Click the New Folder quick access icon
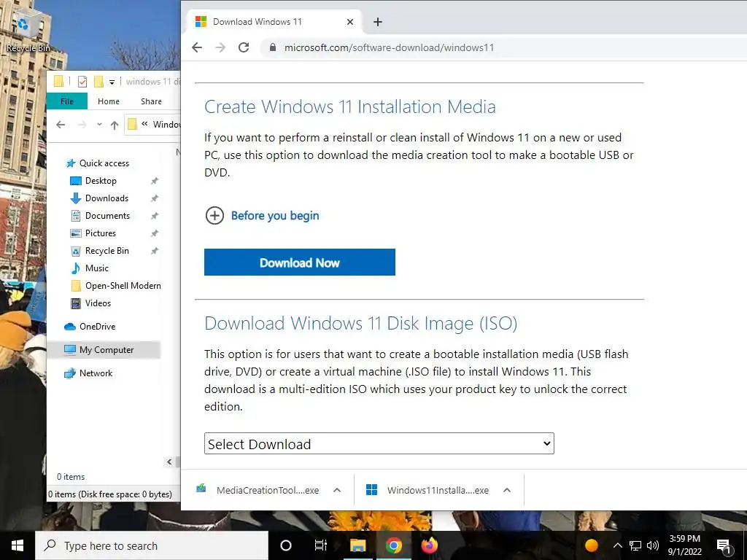747x560 pixels. 98,82
